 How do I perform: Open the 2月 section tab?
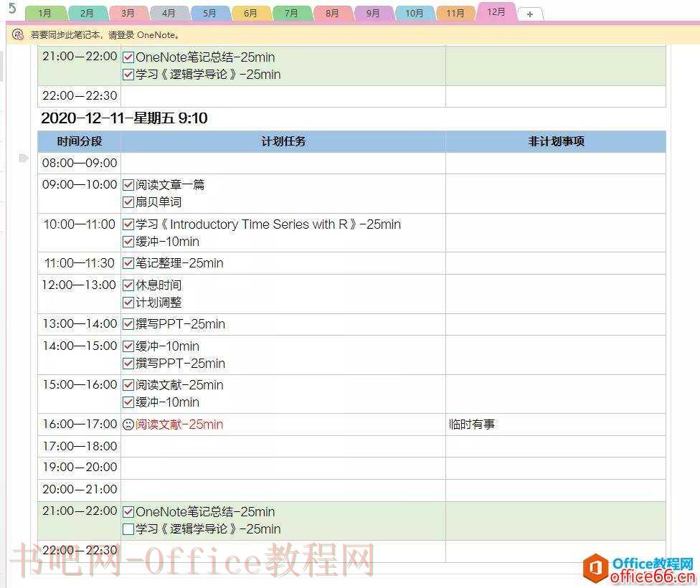87,13
